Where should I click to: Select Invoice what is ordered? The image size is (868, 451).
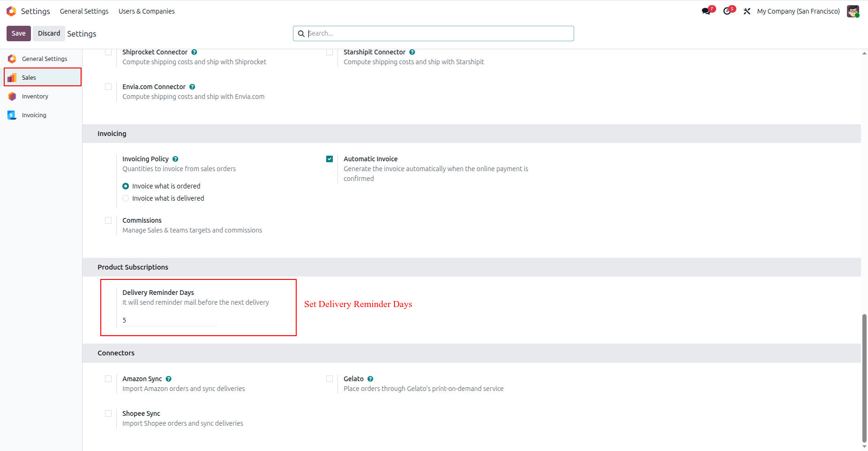[126, 186]
